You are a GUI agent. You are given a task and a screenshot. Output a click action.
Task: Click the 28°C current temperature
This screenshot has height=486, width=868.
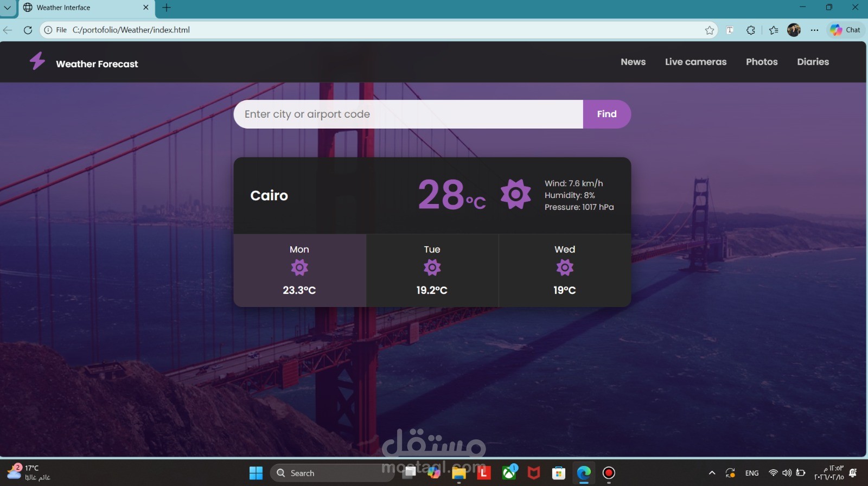point(451,195)
